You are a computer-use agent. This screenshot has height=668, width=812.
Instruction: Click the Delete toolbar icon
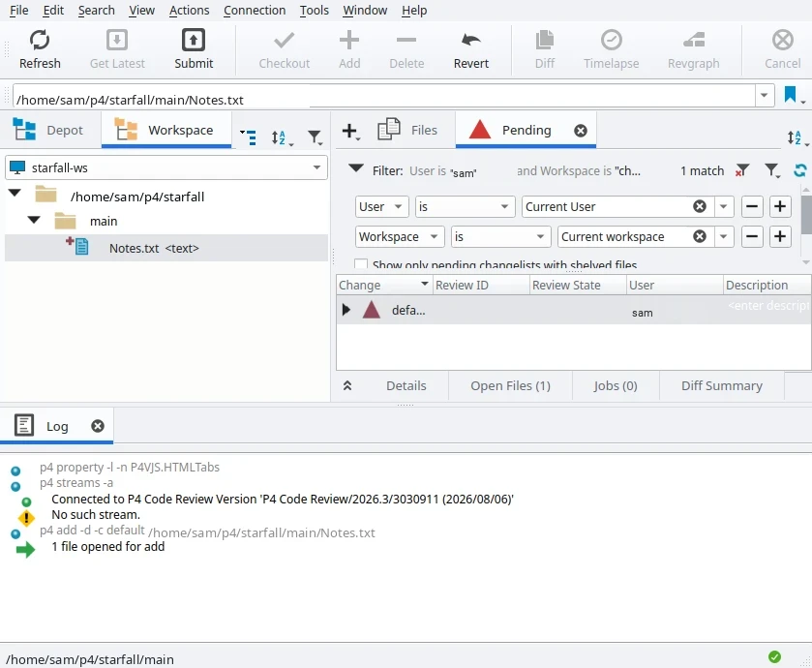406,41
